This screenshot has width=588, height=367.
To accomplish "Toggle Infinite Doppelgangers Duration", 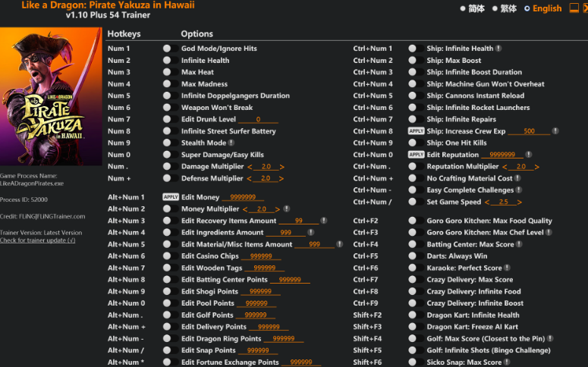I will click(171, 96).
